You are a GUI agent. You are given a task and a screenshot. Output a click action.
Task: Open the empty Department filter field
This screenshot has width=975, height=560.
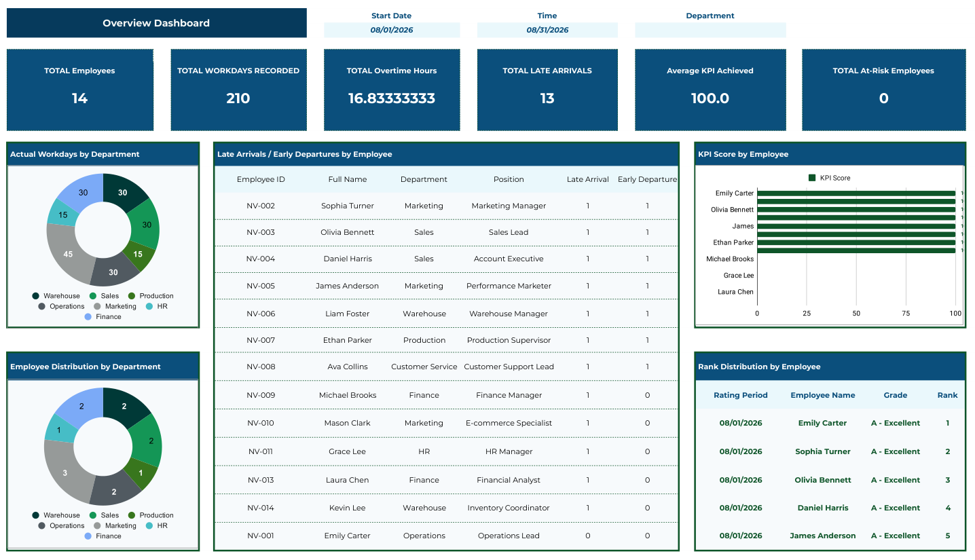pyautogui.click(x=710, y=30)
